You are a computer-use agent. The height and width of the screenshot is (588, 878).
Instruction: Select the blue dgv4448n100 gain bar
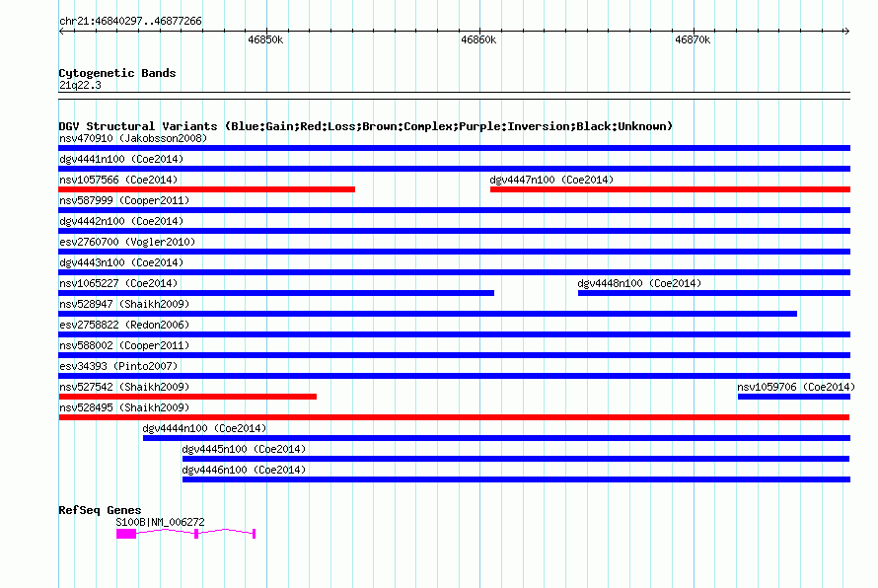pos(714,293)
